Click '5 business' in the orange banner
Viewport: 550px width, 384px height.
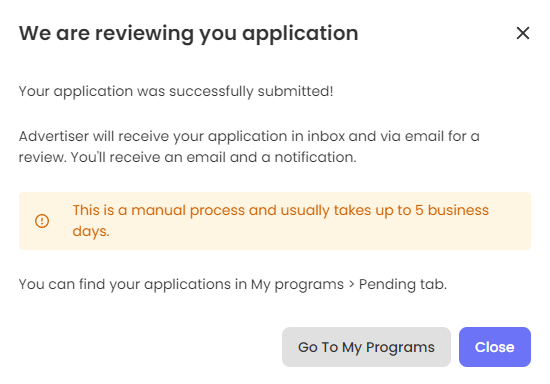pos(452,210)
